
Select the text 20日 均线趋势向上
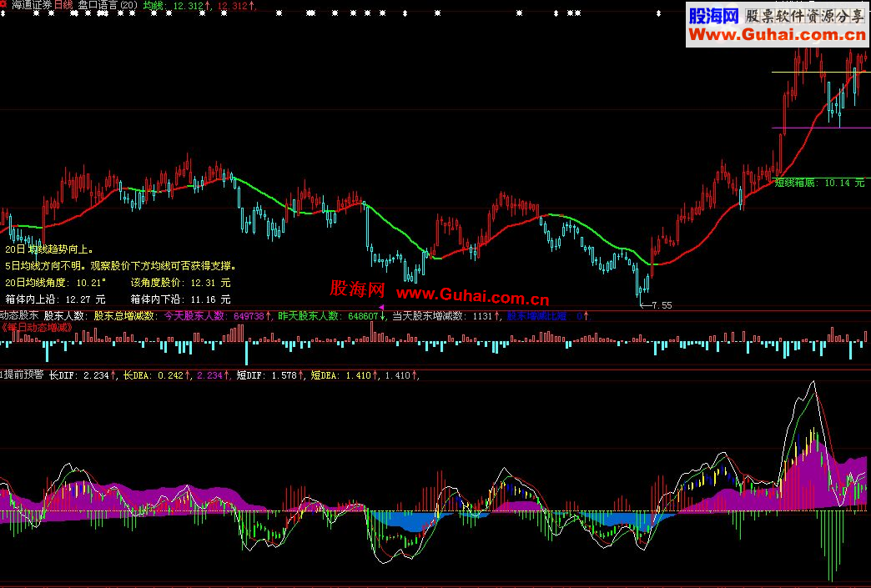(50, 250)
